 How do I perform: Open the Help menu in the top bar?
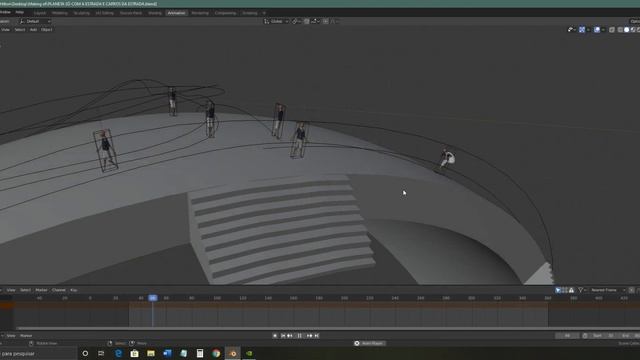point(20,12)
